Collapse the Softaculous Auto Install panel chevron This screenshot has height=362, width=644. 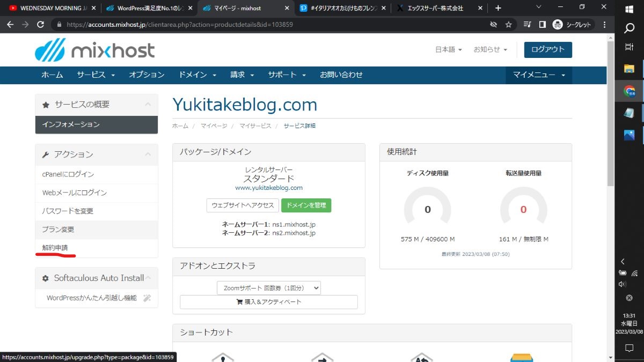click(148, 278)
